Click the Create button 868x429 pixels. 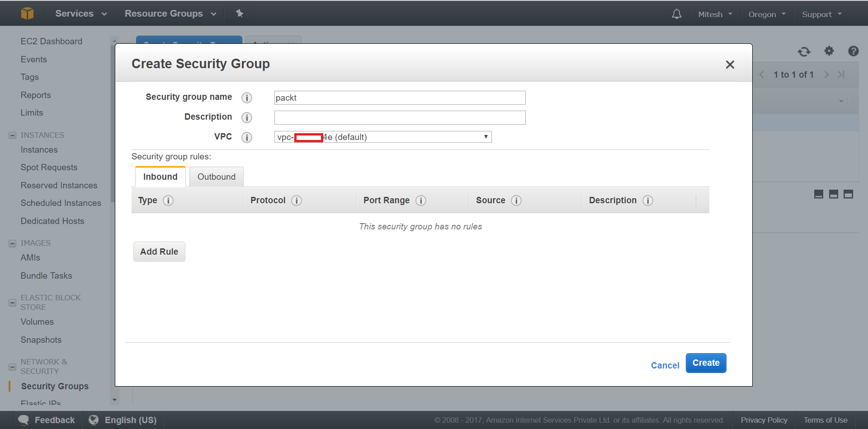click(x=706, y=363)
